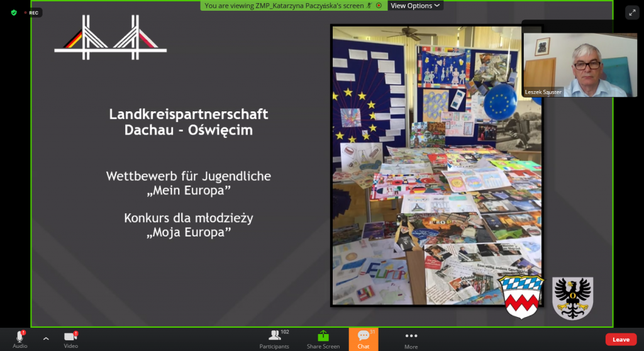644x351 pixels.
Task: Click the text "Landkreispartnerschaft"
Action: (x=189, y=114)
